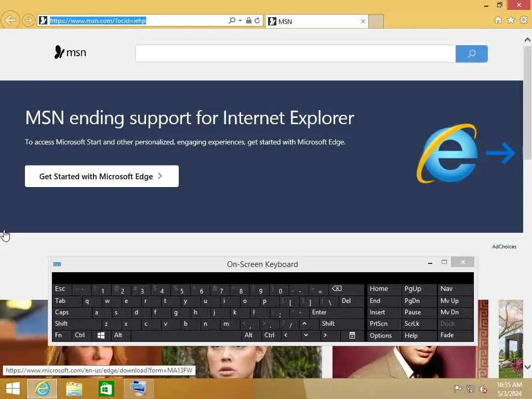
Task: Refresh the page with the reload icon
Action: click(257, 20)
